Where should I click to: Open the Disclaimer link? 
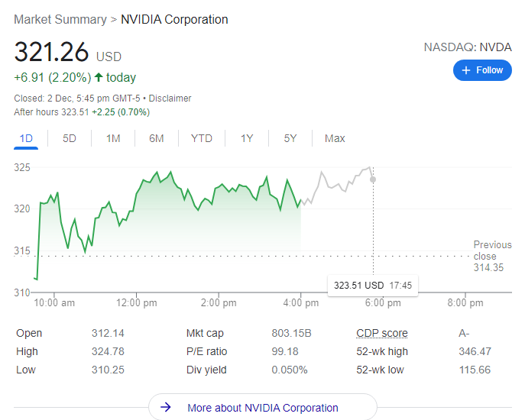point(170,99)
